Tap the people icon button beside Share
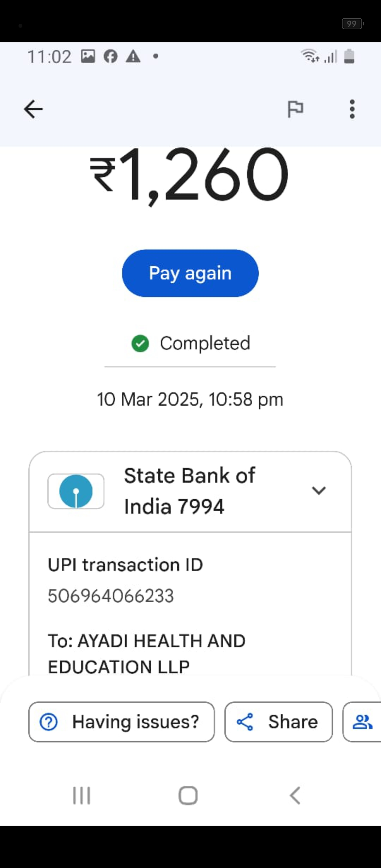The image size is (381, 868). [362, 722]
